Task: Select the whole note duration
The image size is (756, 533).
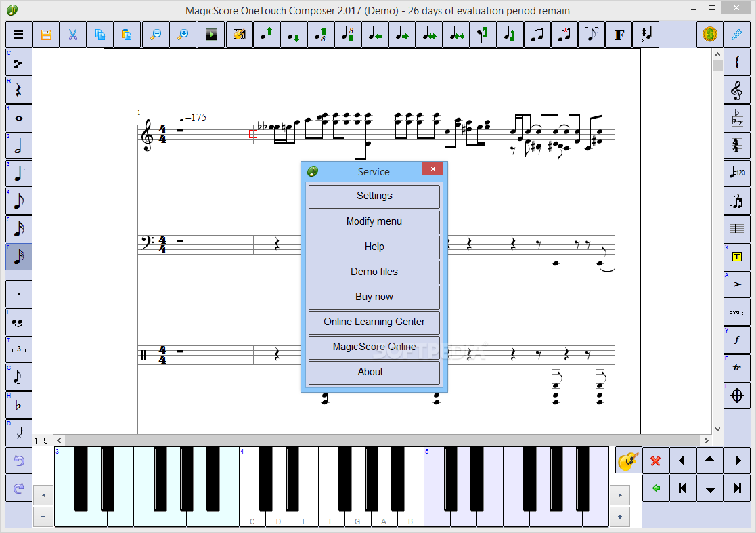Action: tap(19, 118)
